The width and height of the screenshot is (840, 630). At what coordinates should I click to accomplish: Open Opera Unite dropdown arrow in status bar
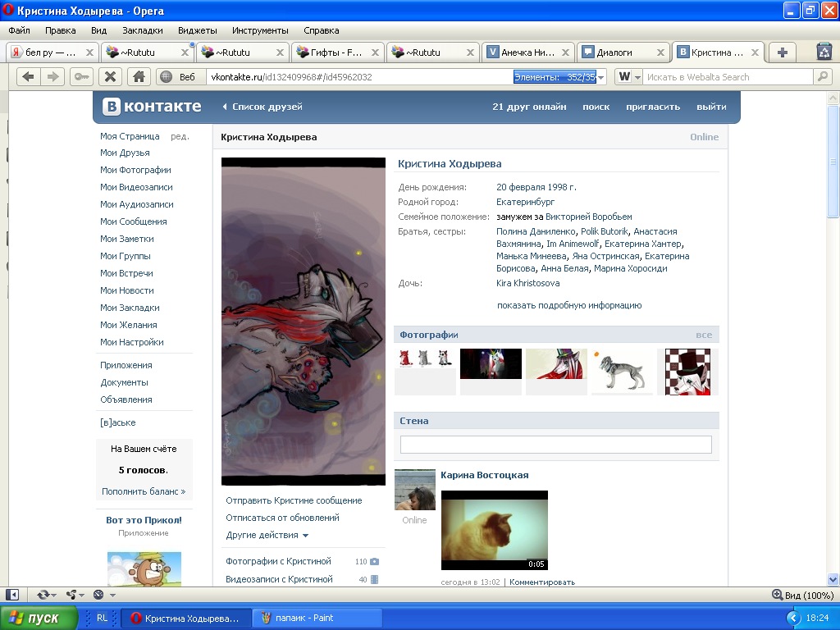81,596
